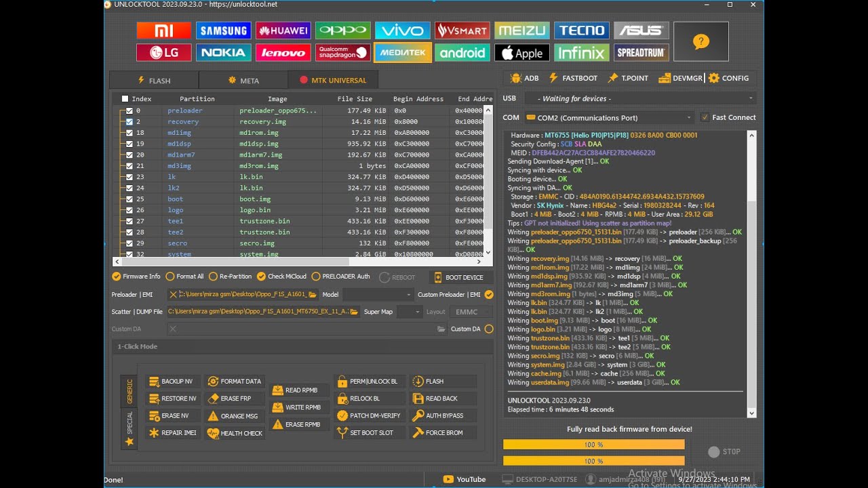Open the CONFIG settings
The width and height of the screenshot is (868, 488).
pos(729,79)
